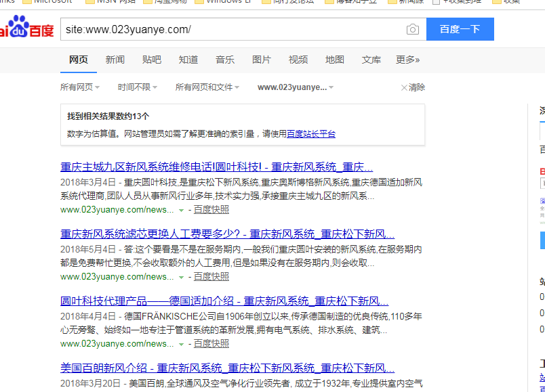Open result 重庆主城九区新风系统维修电话!圆叶科技!
Image resolution: width=545 pixels, height=392 pixels.
[216, 167]
